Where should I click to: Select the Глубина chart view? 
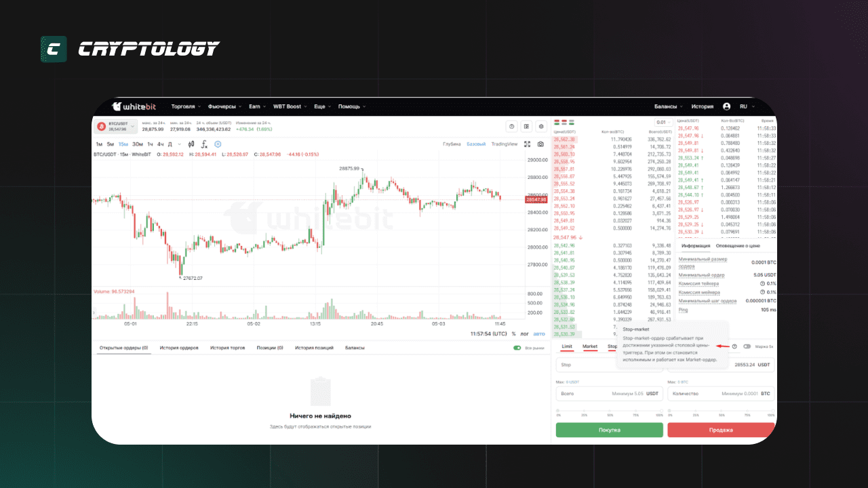coord(452,144)
